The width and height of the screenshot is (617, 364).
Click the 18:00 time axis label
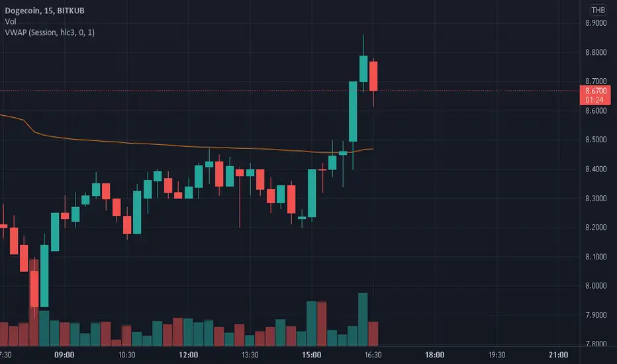pyautogui.click(x=434, y=355)
